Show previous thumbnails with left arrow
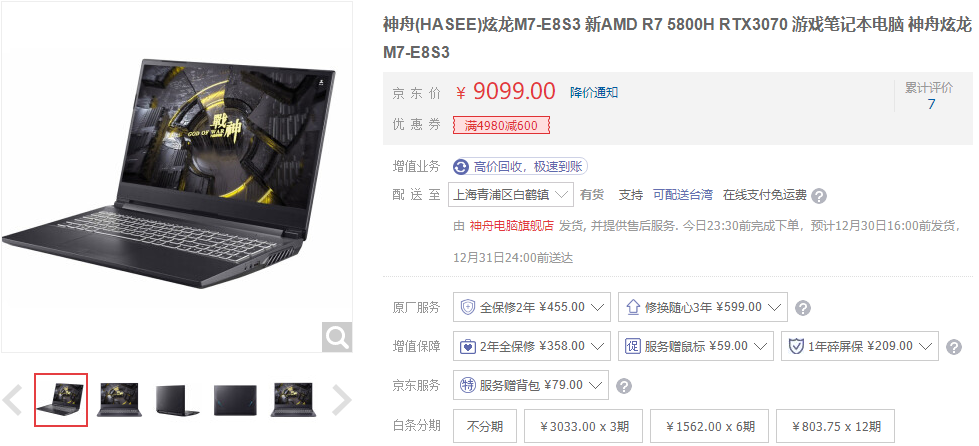979x446 pixels. (x=13, y=400)
